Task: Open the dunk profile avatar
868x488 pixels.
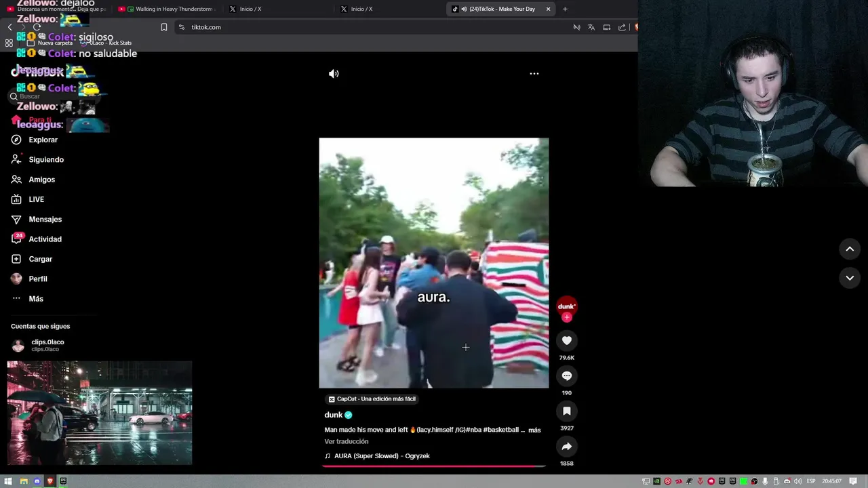Action: point(567,306)
